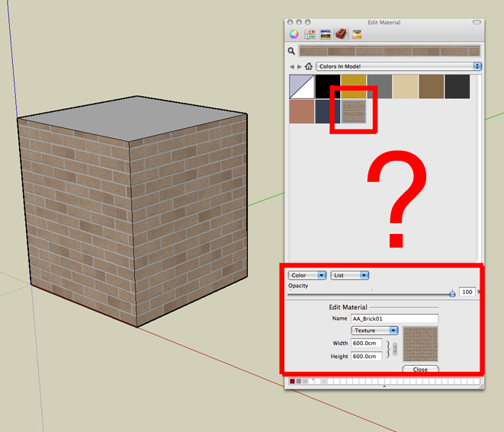Open the Colors In Model dropdown

click(x=400, y=67)
